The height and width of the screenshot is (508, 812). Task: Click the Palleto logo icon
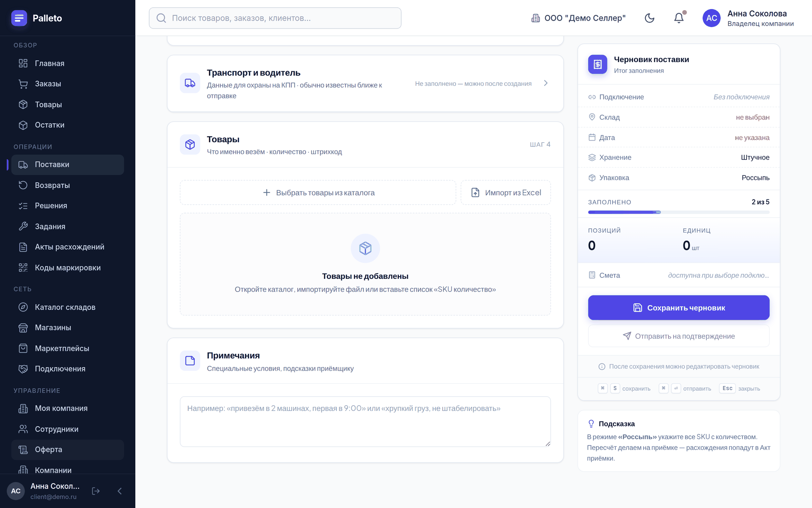(x=19, y=18)
